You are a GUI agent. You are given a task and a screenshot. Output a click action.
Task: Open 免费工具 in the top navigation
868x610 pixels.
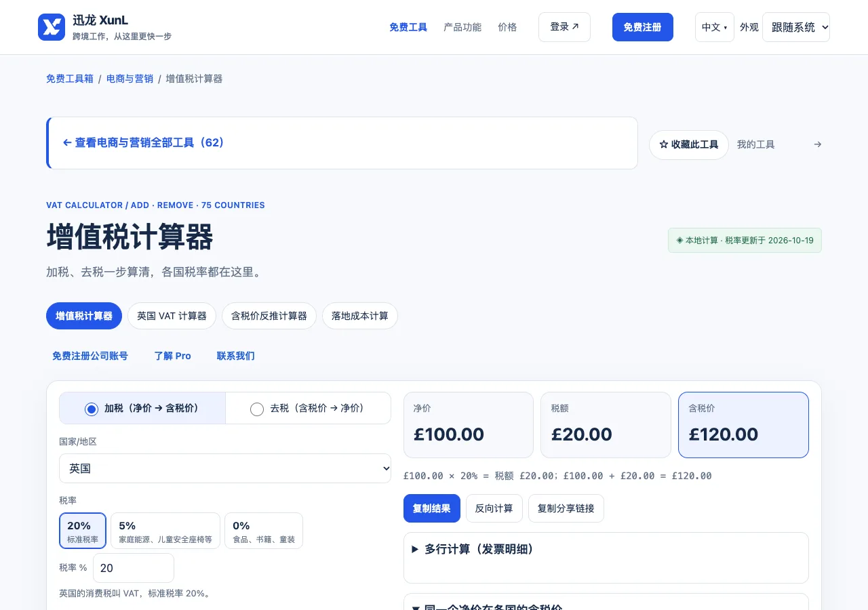[x=408, y=27]
